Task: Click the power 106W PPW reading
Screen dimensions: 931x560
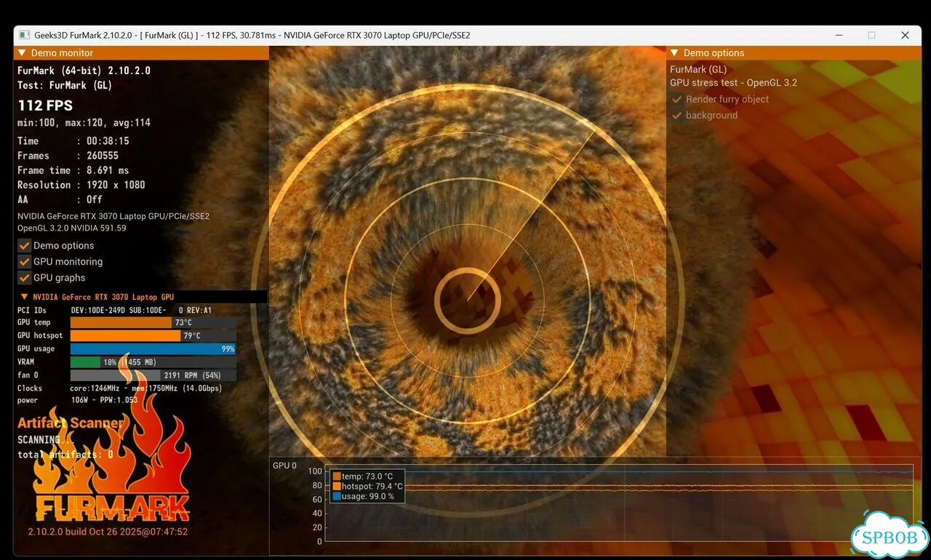Action: [x=104, y=400]
